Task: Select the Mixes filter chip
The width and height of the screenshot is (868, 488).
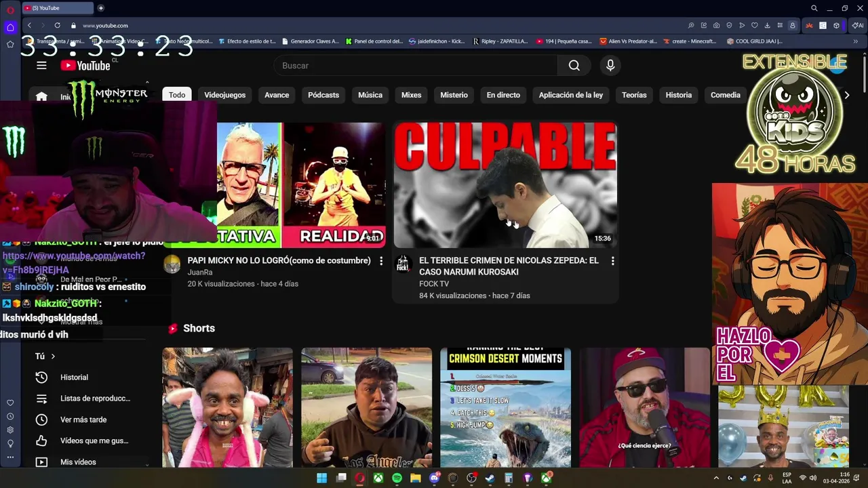Action: [x=411, y=95]
